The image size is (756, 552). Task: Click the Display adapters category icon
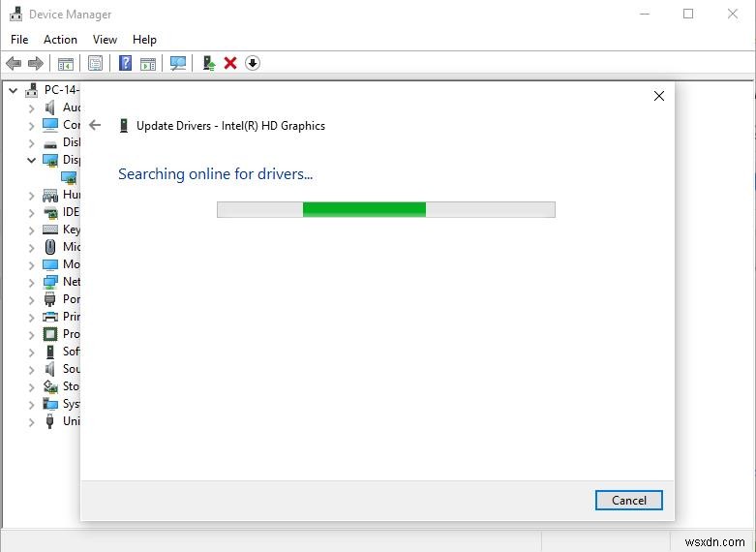pyautogui.click(x=50, y=160)
